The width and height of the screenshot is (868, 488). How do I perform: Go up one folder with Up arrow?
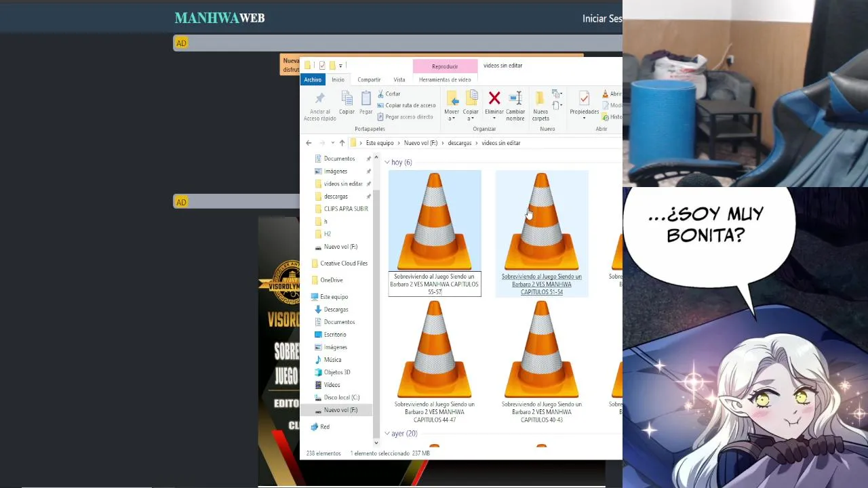tap(342, 143)
